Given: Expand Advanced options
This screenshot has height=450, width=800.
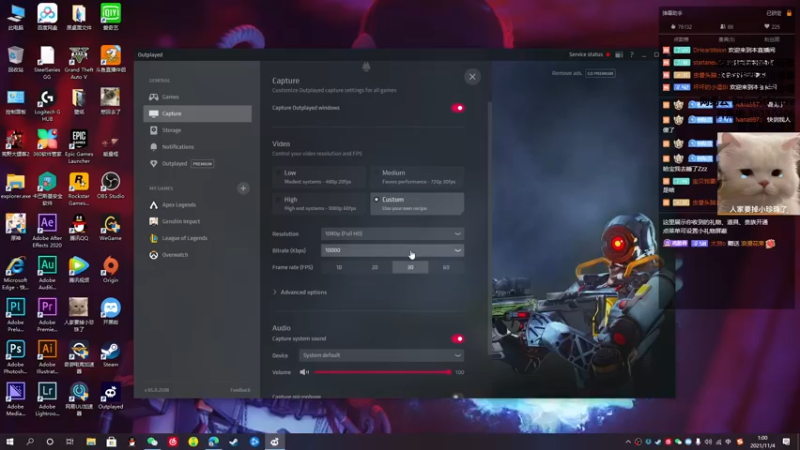Looking at the screenshot, I should [x=300, y=292].
